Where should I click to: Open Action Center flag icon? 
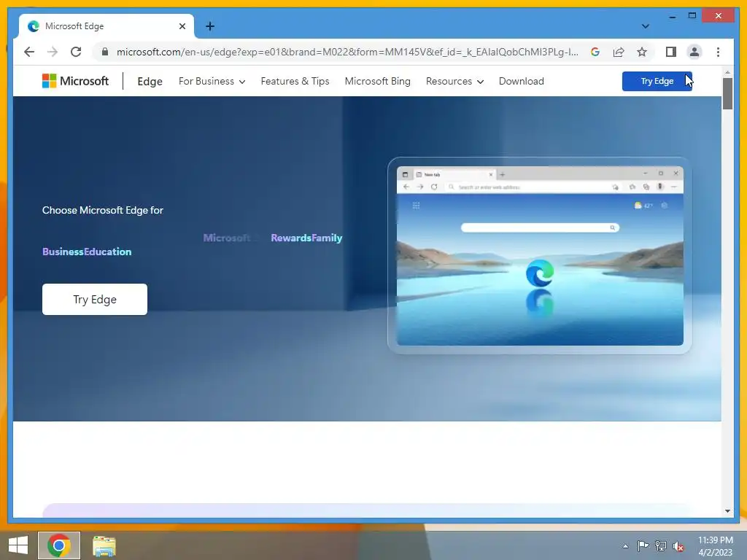click(x=643, y=545)
